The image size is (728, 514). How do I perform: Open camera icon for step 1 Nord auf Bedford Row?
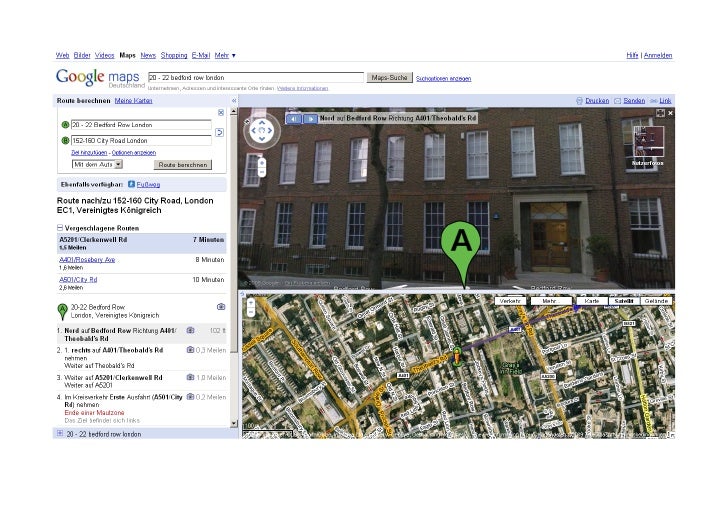point(190,330)
